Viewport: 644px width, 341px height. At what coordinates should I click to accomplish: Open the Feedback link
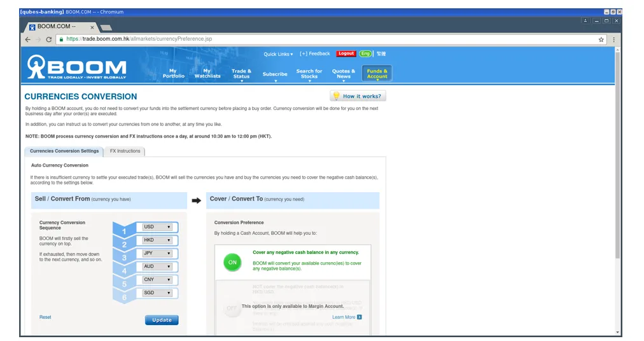[x=314, y=53]
